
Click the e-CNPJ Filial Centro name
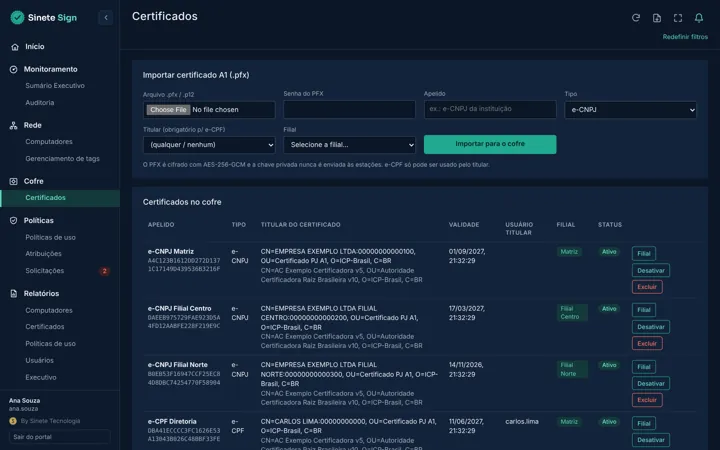click(x=180, y=309)
